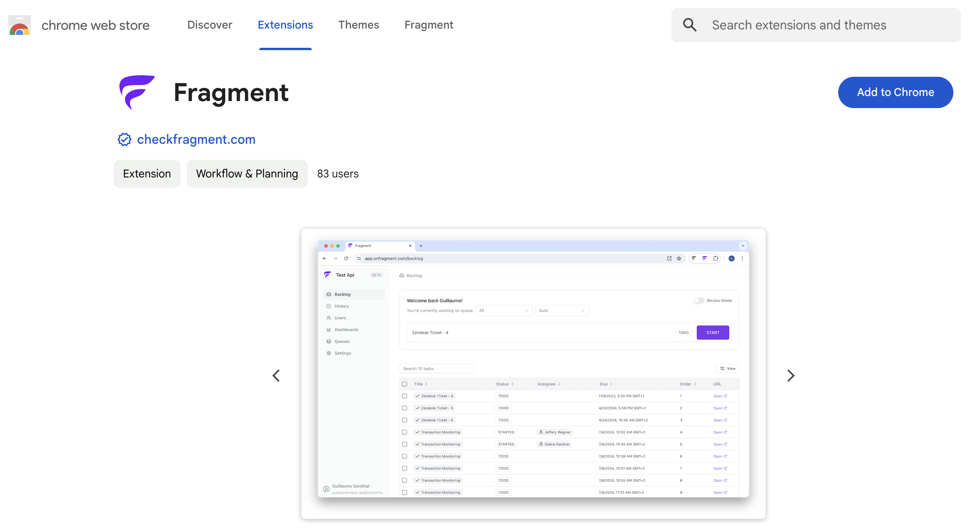Click the extensions puzzle icon in preview
This screenshot has height=528, width=980.
pyautogui.click(x=716, y=258)
